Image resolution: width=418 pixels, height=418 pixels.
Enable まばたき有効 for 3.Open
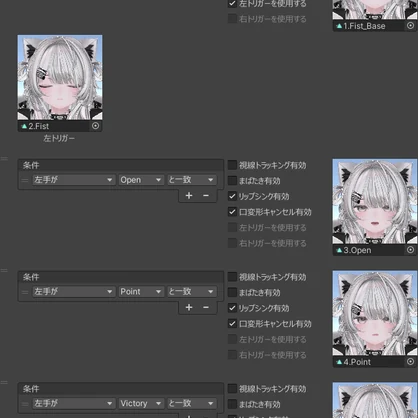[x=232, y=181]
